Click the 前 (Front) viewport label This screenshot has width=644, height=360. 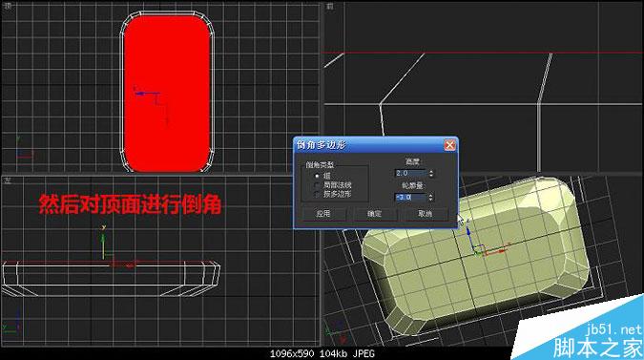point(330,6)
